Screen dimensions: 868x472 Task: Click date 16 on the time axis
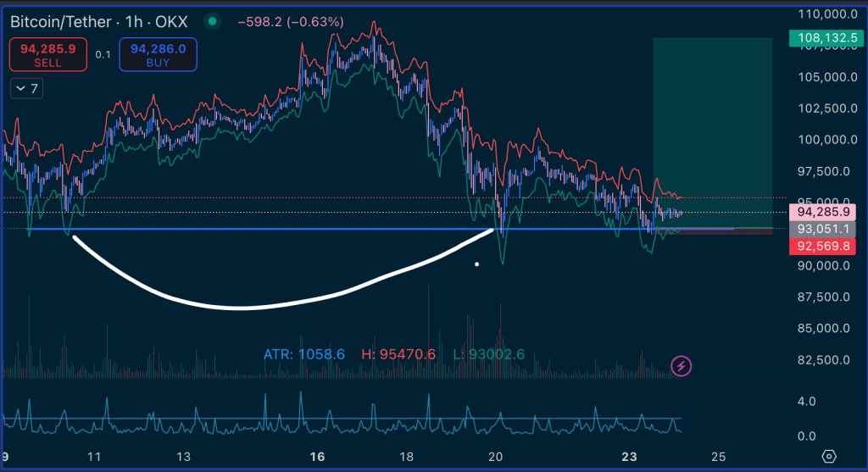[x=318, y=457]
